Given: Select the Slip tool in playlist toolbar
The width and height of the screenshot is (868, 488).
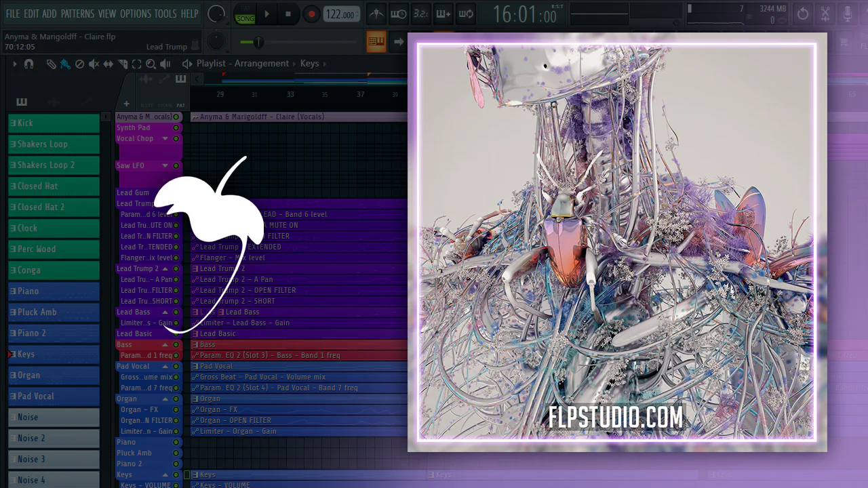Looking at the screenshot, I should 108,64.
